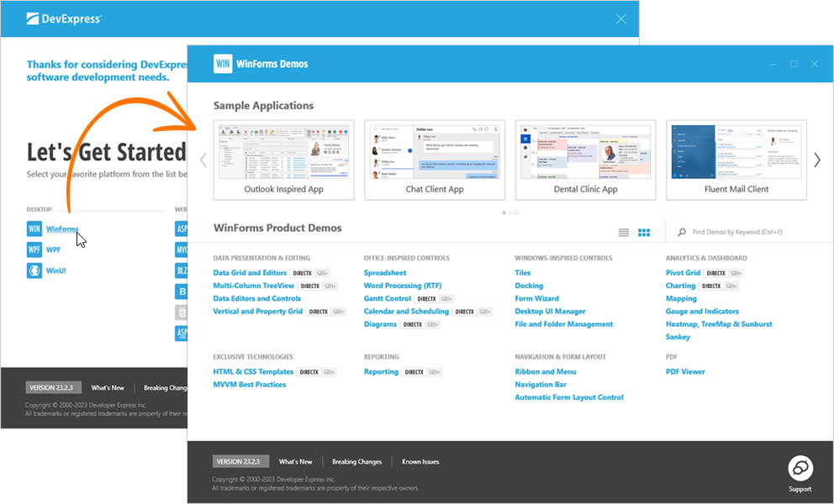
Task: Launch DirectX version of Pivot Grid
Action: (716, 273)
